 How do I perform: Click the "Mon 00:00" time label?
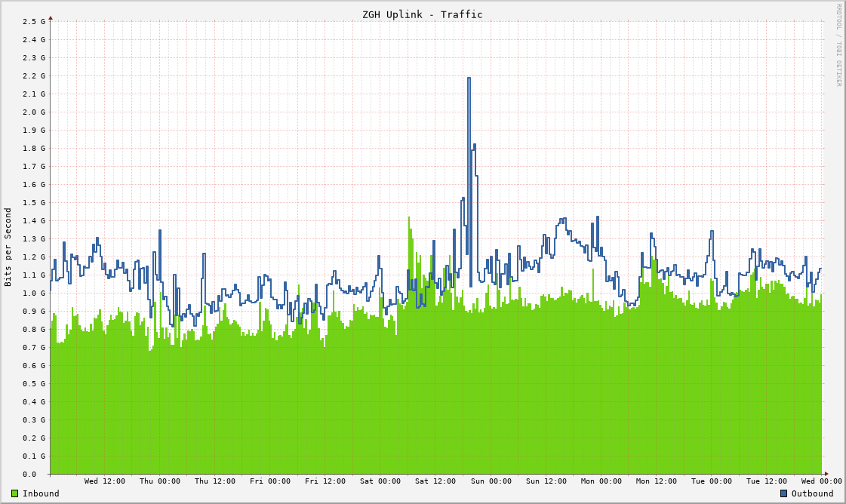(601, 481)
